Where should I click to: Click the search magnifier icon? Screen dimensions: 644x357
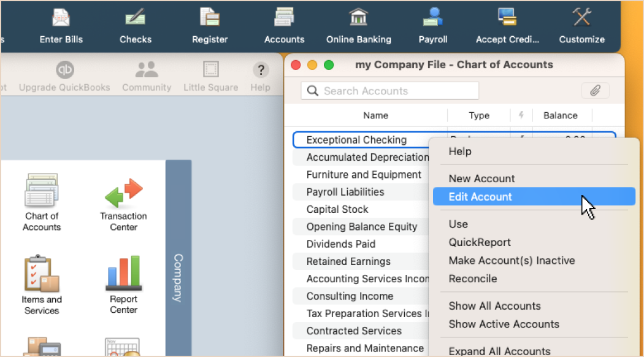(x=313, y=91)
